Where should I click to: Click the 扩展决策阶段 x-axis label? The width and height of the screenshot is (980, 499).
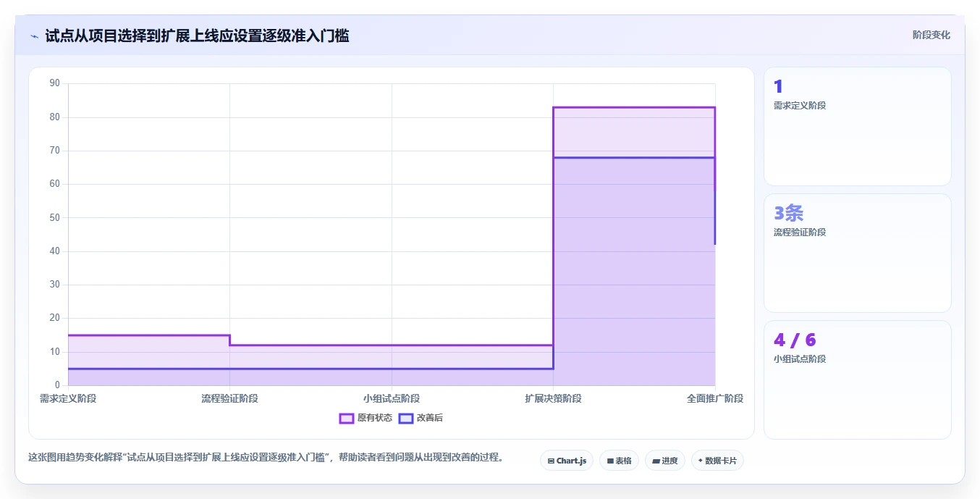point(553,398)
